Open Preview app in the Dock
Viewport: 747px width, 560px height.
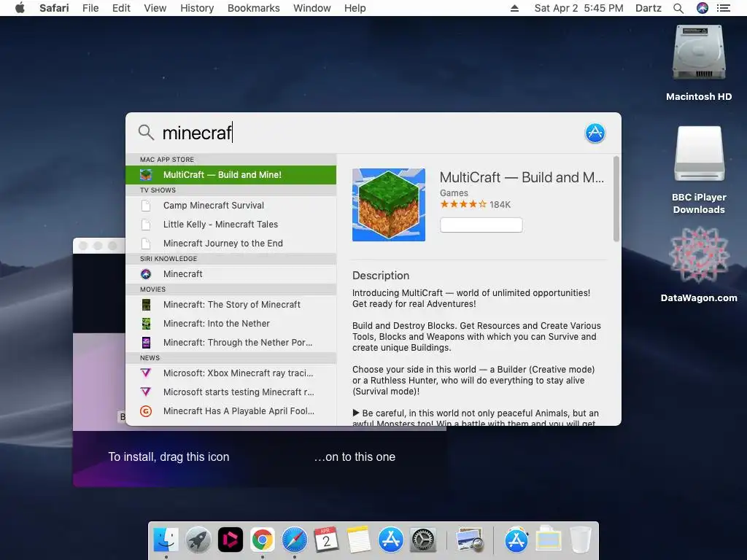[469, 540]
